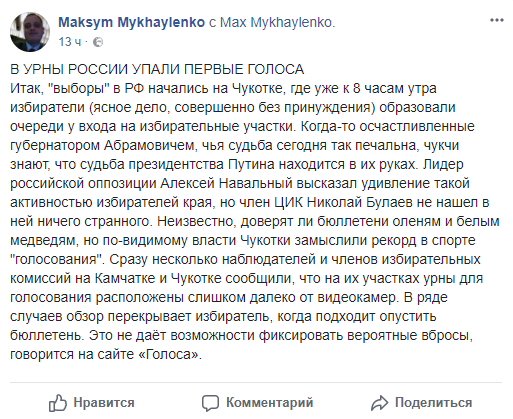
Task: Open the post options three-dot menu
Action: point(496,20)
